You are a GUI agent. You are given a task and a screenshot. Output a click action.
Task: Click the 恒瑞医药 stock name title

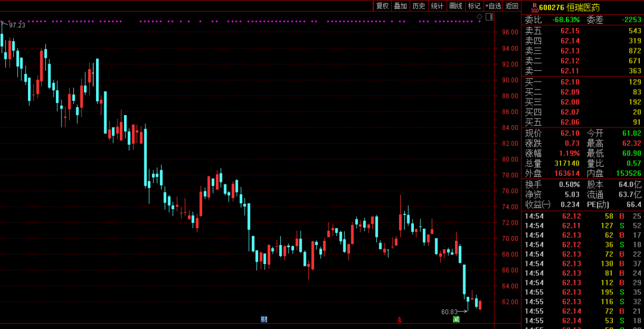[583, 7]
